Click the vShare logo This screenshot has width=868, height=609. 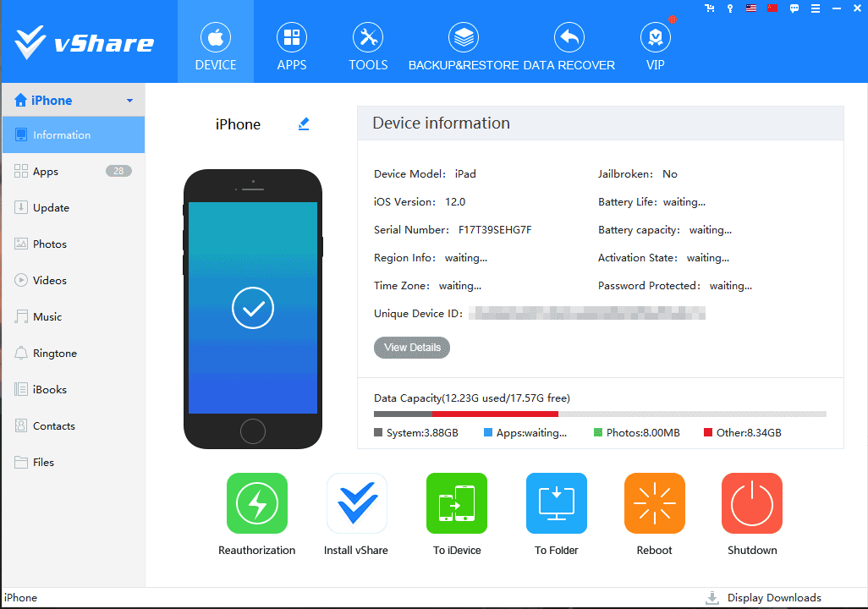point(84,42)
